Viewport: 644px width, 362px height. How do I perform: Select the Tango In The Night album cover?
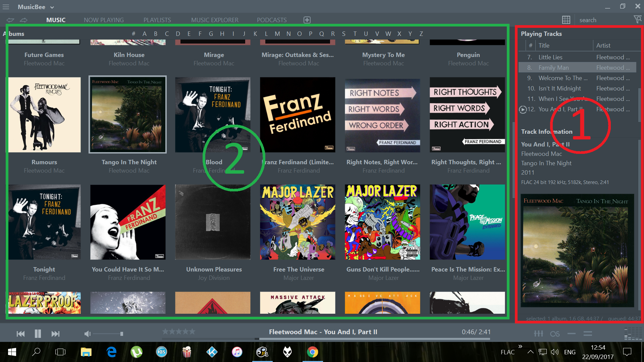[127, 115]
